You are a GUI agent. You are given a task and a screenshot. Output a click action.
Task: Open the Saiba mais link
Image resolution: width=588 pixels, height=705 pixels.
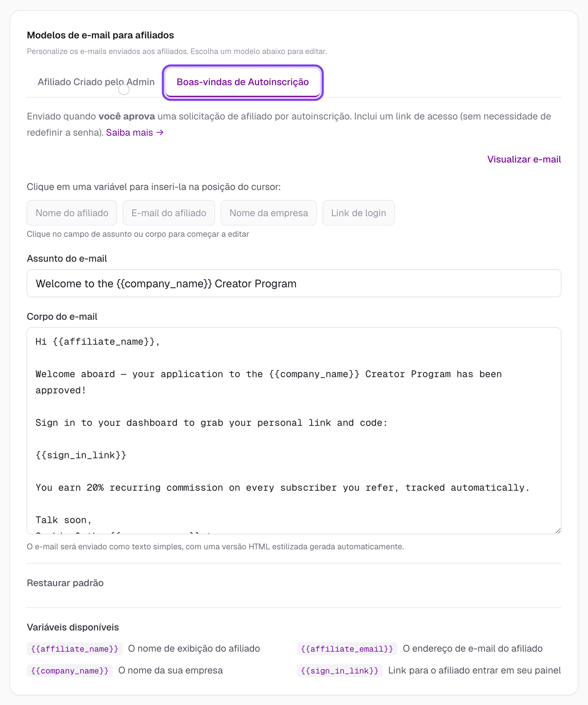(x=135, y=133)
